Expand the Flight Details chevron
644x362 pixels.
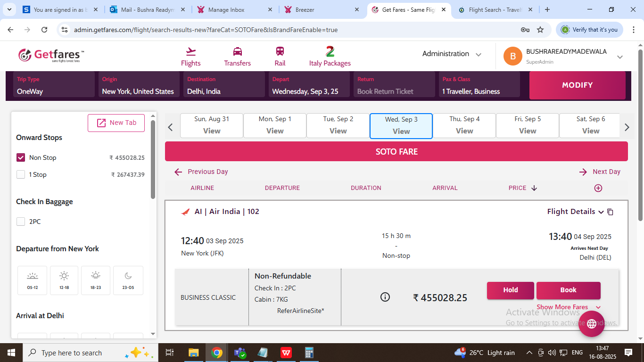point(601,212)
